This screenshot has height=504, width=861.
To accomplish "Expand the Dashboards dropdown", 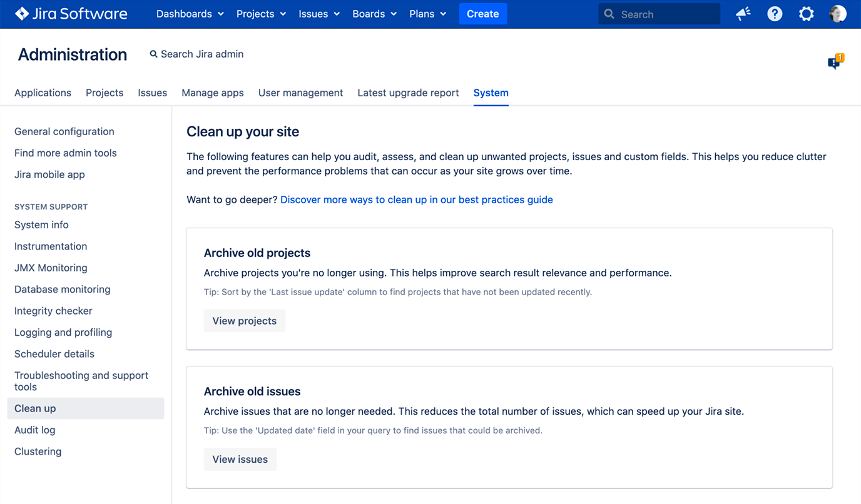I will 190,13.
